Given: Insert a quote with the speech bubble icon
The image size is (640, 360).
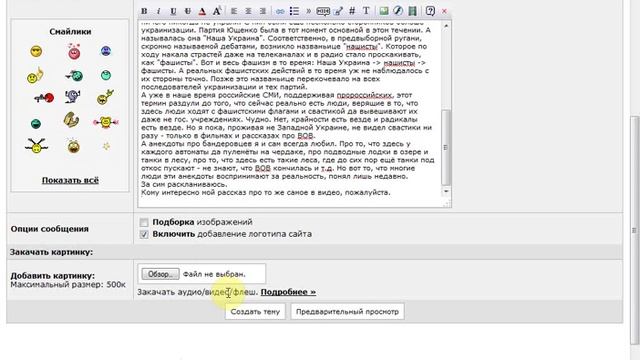Looking at the screenshot, I should pyautogui.click(x=323, y=11).
